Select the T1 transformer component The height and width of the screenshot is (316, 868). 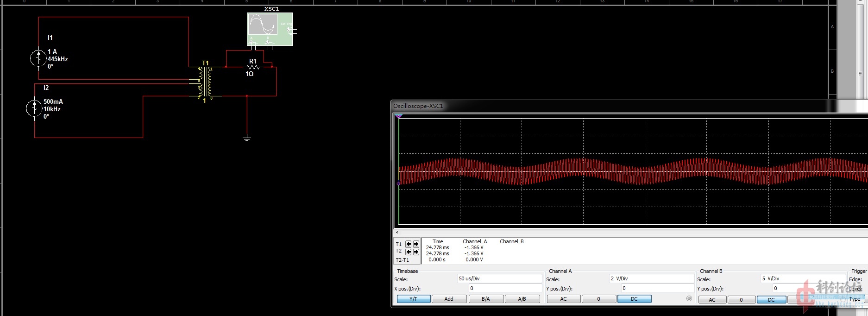(205, 82)
